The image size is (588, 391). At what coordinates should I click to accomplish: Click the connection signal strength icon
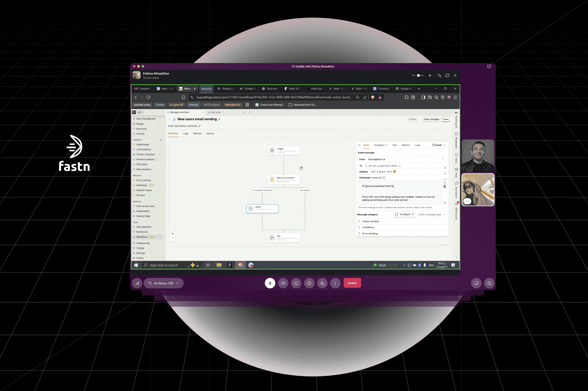[137, 283]
